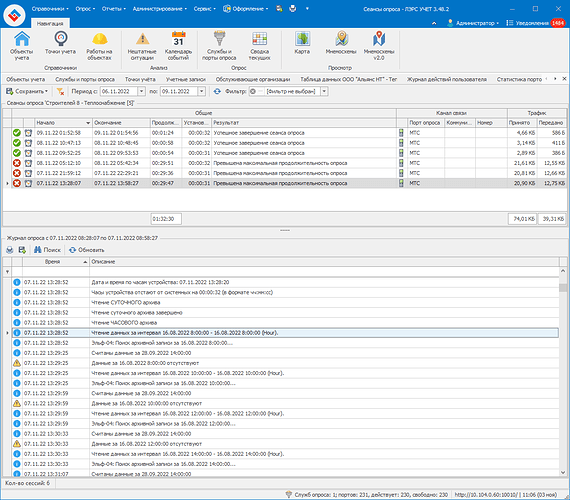The width and height of the screenshot is (570, 500).
Task: Click the journal's vertical scrollbar thumb
Action: 563,288
